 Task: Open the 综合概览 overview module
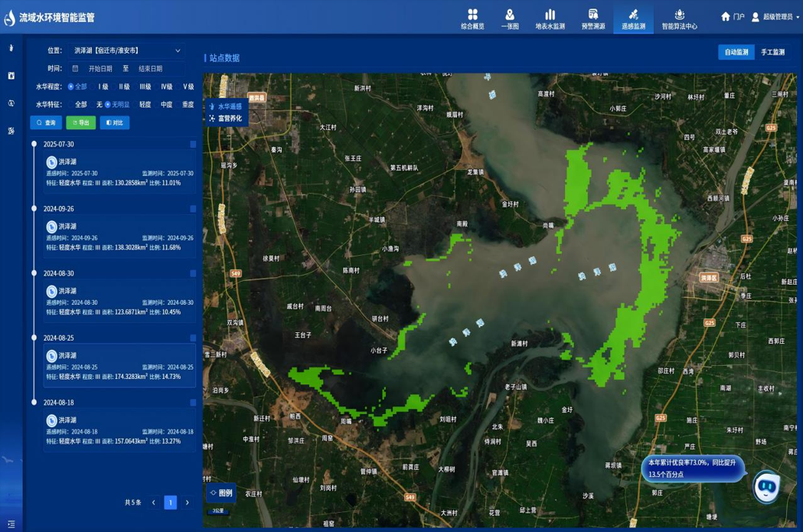coord(472,18)
